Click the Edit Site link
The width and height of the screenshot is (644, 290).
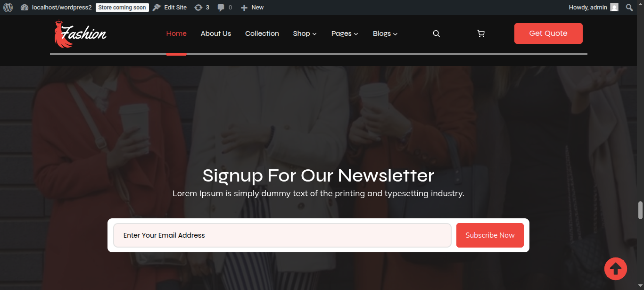tap(170, 8)
